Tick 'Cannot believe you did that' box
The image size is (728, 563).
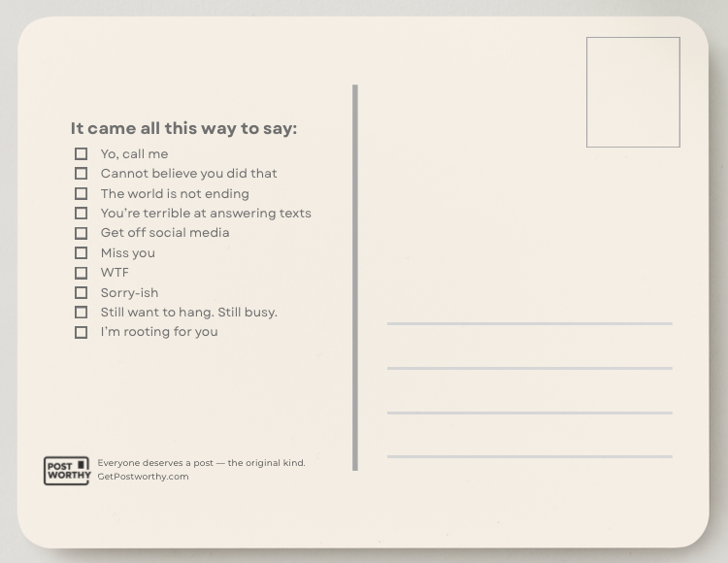click(82, 174)
